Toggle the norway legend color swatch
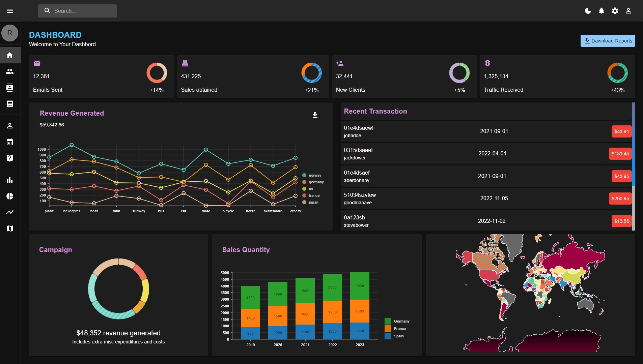The image size is (643, 364). coord(304,175)
